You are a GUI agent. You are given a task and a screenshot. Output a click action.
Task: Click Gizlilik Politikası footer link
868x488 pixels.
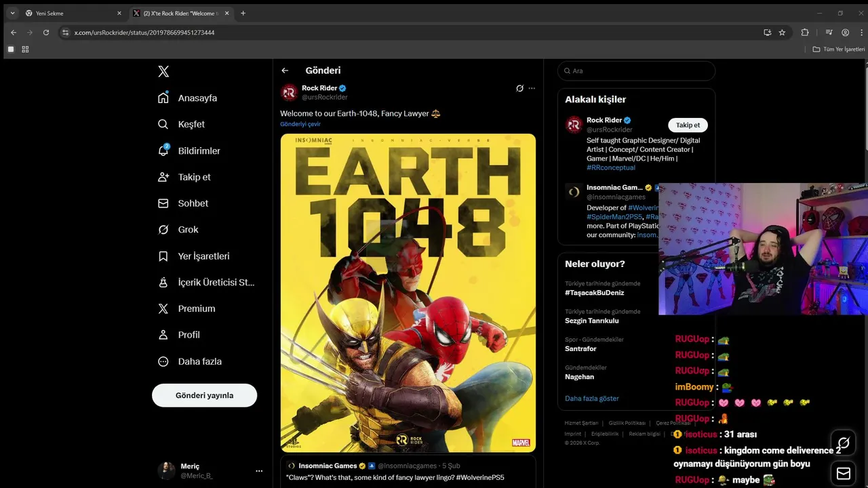click(x=627, y=423)
